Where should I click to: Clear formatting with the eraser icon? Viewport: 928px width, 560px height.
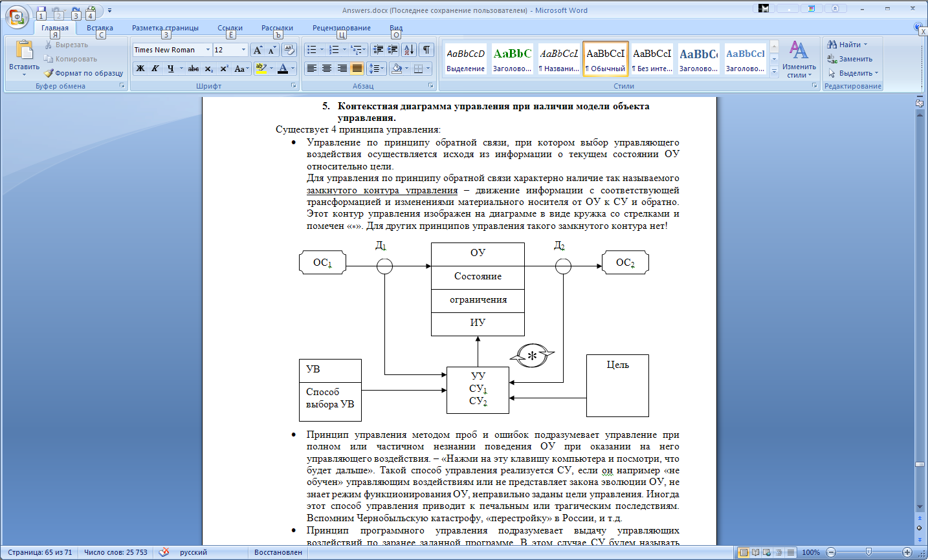coord(289,50)
